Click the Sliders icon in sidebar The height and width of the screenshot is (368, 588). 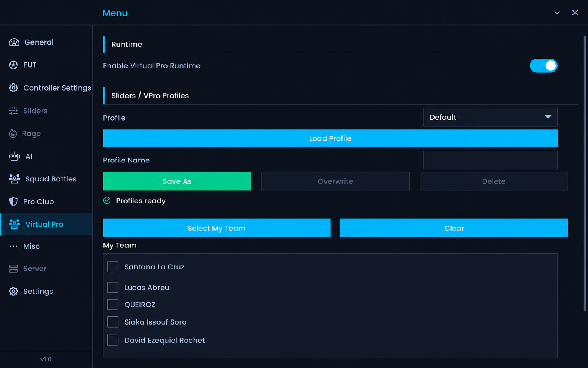pos(13,111)
